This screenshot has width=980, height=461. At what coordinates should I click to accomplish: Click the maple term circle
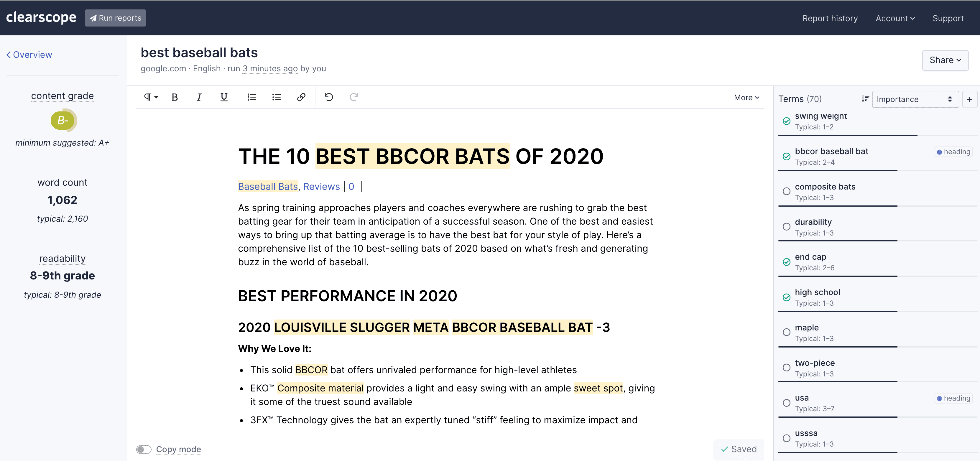pos(786,332)
